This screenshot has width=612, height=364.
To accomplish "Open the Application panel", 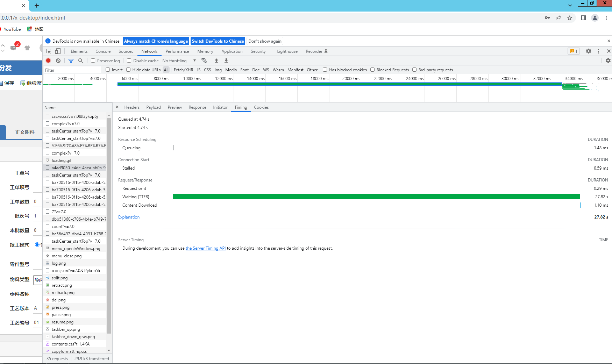I will coord(232,51).
